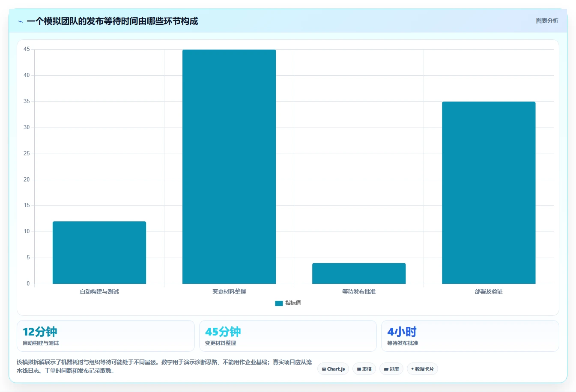Click the 进度 tag chip
Image resolution: width=576 pixels, height=392 pixels.
pyautogui.click(x=391, y=369)
